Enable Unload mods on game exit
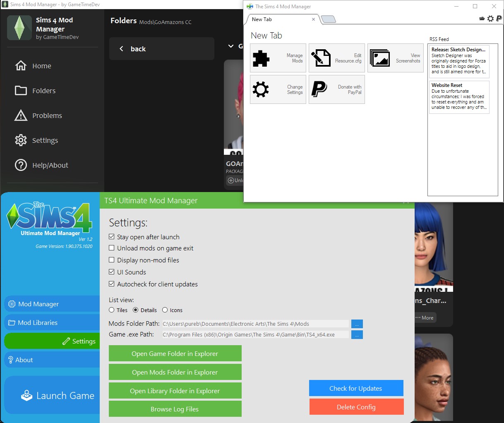Image resolution: width=504 pixels, height=423 pixels. 111,248
